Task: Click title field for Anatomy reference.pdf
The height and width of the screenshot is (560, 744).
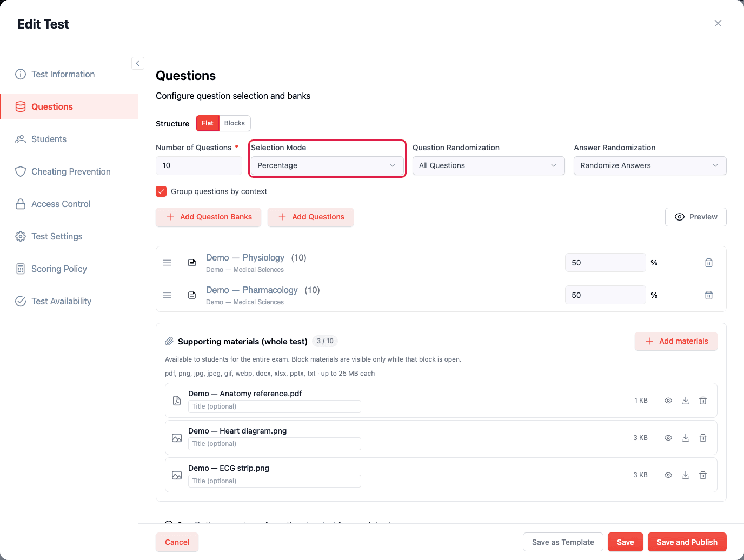Action: tap(275, 406)
